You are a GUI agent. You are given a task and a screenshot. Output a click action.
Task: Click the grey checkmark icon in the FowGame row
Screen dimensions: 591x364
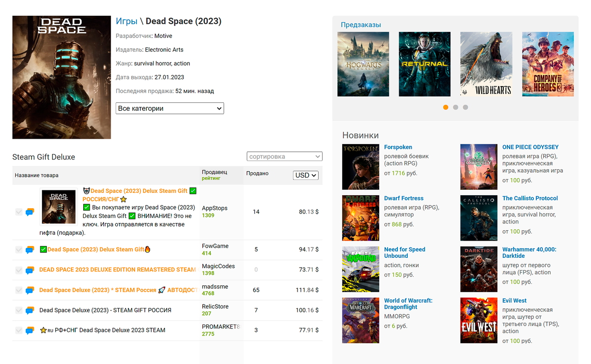pyautogui.click(x=19, y=250)
